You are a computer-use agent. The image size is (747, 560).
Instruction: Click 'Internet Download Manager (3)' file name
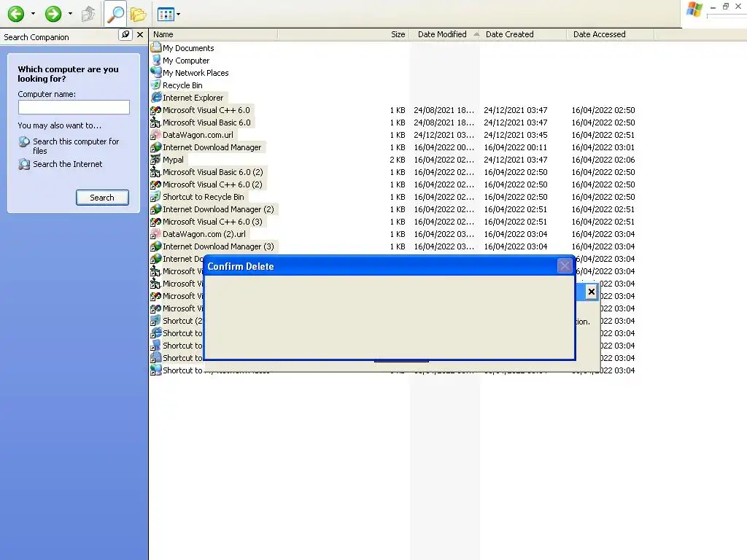tap(218, 246)
